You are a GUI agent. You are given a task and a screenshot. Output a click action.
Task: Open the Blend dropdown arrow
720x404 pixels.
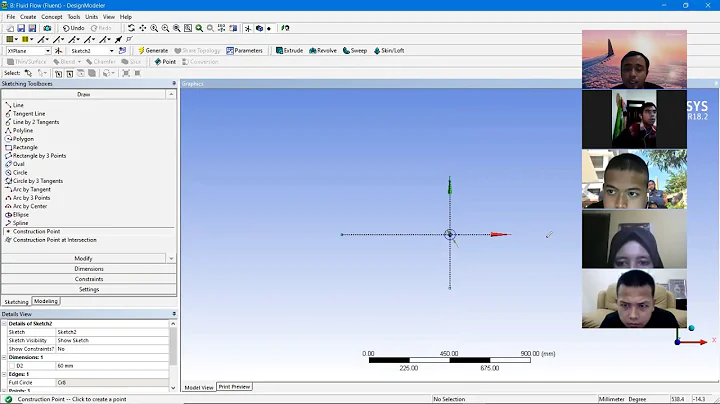tap(79, 62)
